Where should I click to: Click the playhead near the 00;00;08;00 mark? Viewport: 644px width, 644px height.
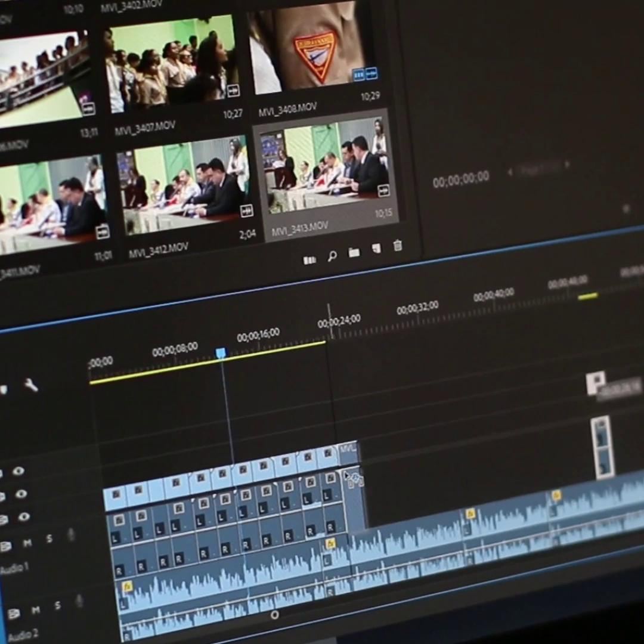220,353
